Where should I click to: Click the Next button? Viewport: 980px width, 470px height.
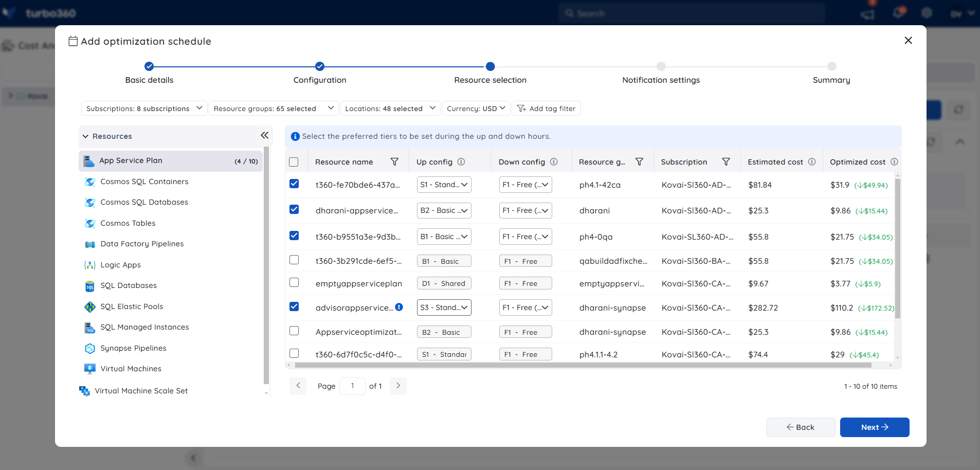(x=875, y=427)
